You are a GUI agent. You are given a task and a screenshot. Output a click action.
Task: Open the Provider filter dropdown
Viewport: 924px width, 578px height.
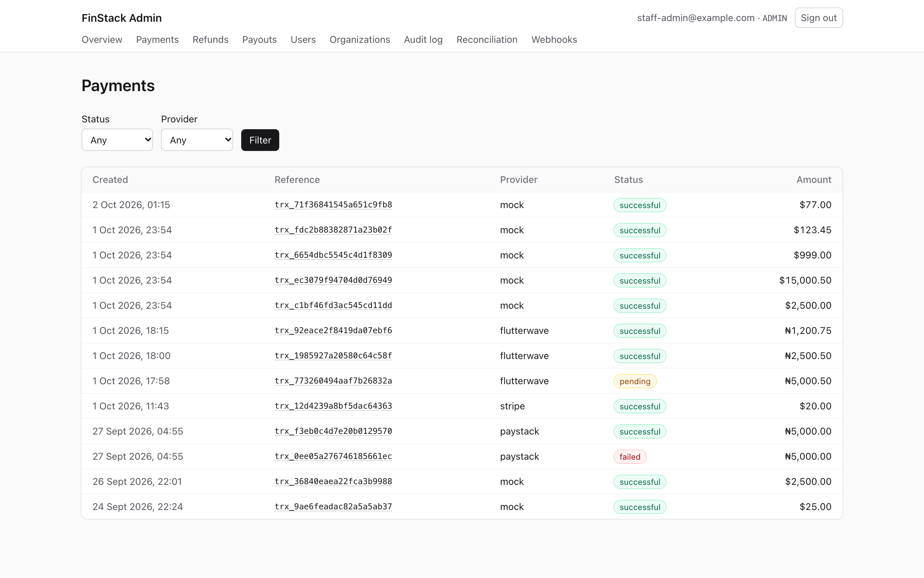[197, 140]
